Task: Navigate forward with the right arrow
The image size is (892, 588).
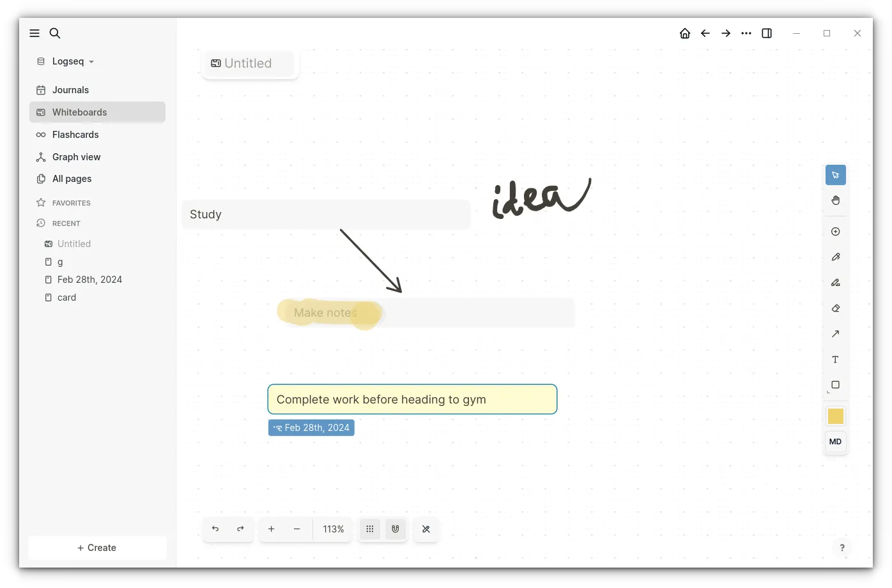Action: point(726,33)
